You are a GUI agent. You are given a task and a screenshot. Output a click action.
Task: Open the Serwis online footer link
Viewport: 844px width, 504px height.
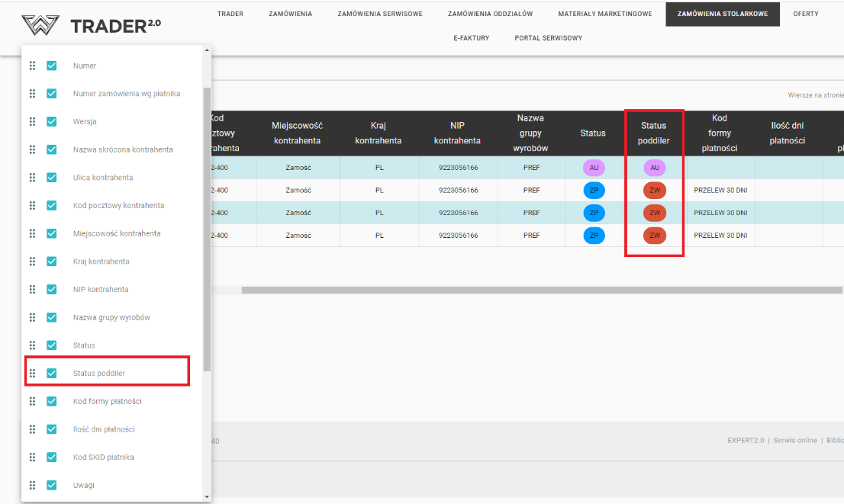pyautogui.click(x=794, y=441)
